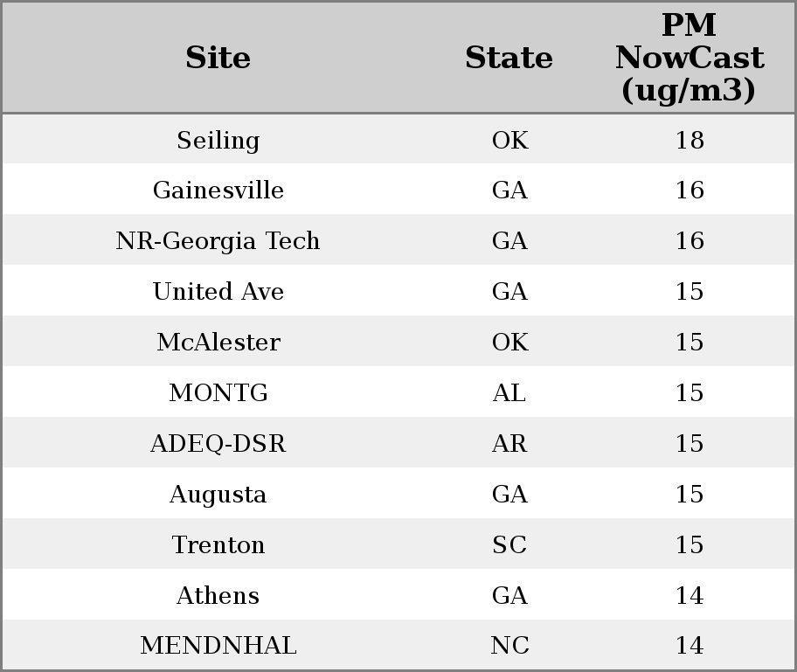Click the State column header
The width and height of the screenshot is (797, 672).
[x=509, y=58]
